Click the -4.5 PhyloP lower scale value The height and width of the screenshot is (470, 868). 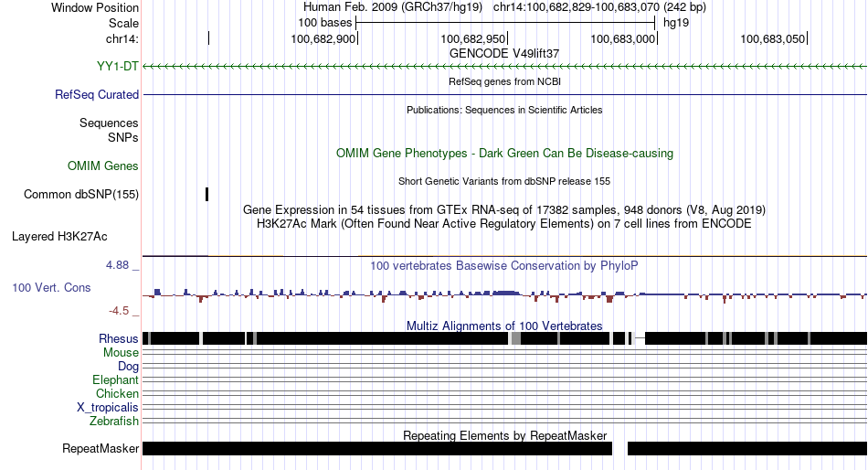[x=119, y=310]
